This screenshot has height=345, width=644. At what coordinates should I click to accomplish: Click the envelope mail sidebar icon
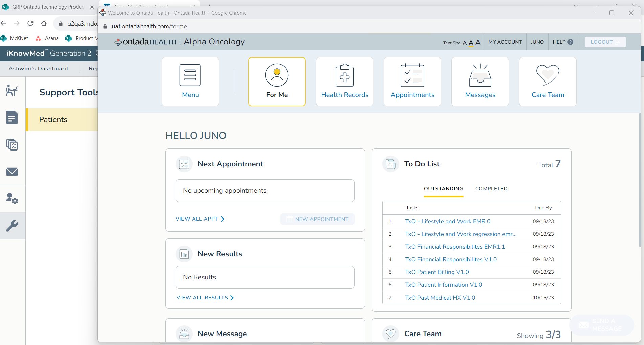(x=12, y=171)
